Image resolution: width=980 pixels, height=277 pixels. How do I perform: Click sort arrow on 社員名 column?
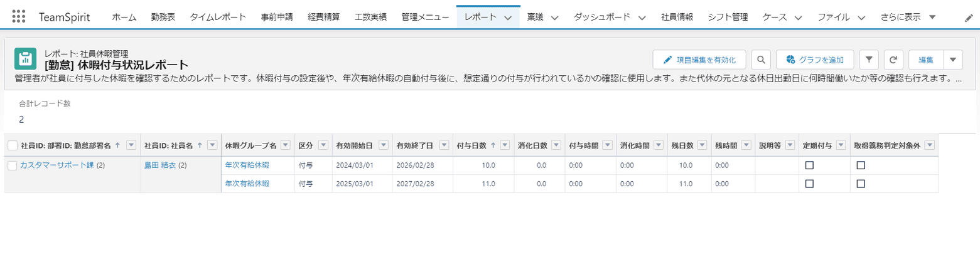coord(200,145)
